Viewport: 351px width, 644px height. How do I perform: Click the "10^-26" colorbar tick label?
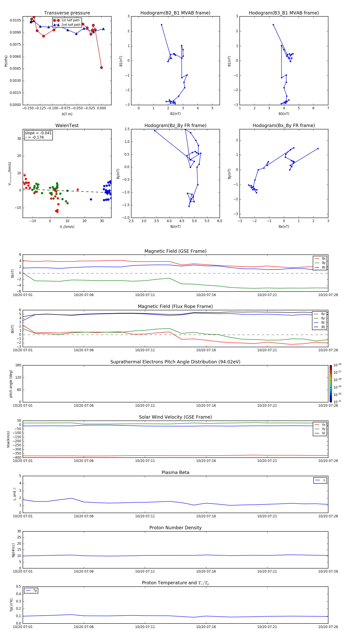coord(337,365)
